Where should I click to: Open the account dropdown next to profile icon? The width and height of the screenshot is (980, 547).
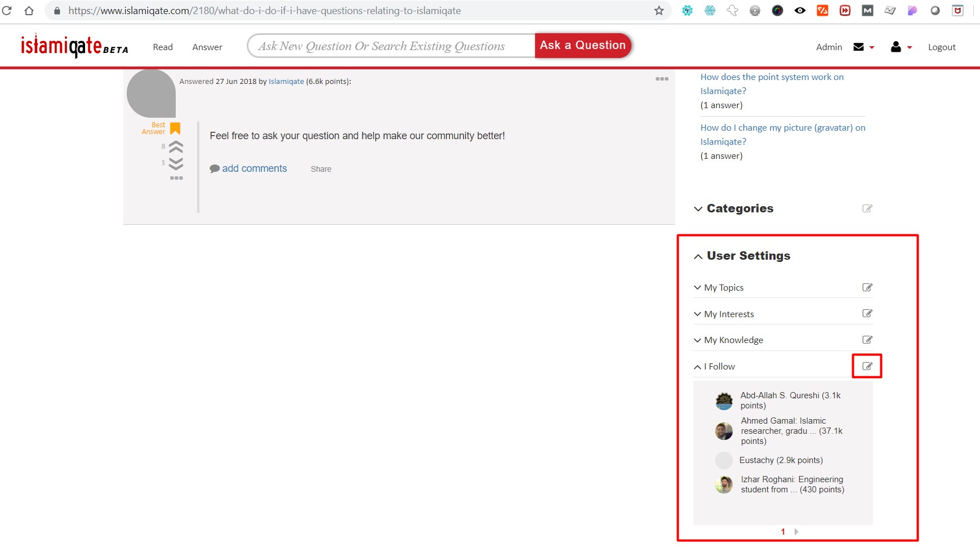point(910,47)
